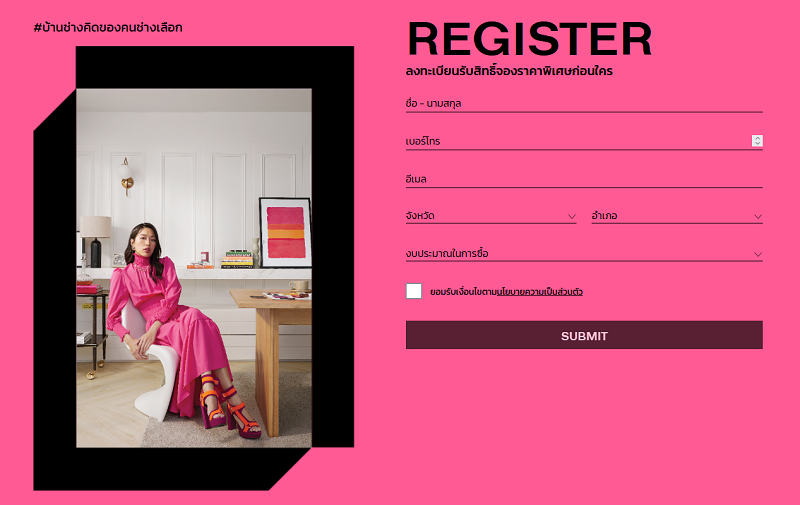This screenshot has height=505, width=800.
Task: Click the #บ้านช่างคิดของคนช่างเลือก hashtag text
Action: (108, 28)
